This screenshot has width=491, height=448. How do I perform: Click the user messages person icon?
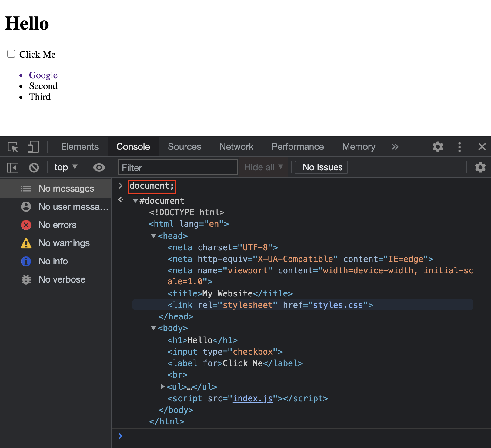(x=26, y=207)
